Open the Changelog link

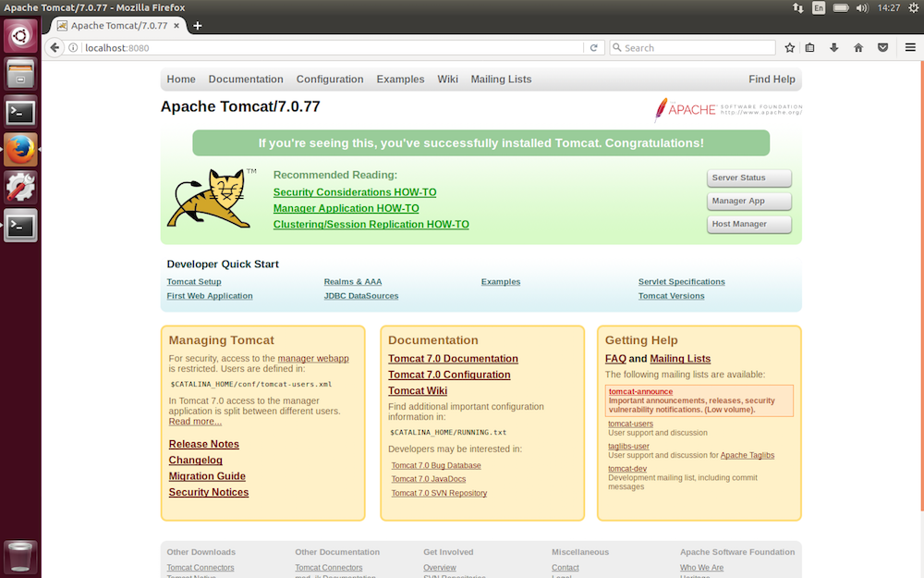196,460
